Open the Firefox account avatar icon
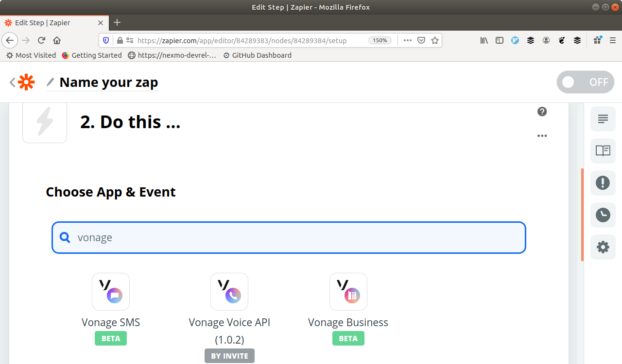 click(x=546, y=40)
